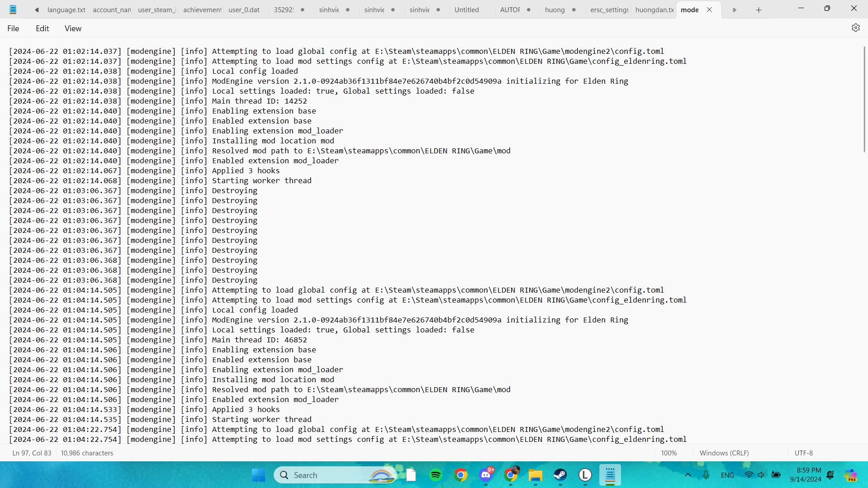Viewport: 868px width, 488px height.
Task: Launch Steam from the taskbar
Action: pos(560,475)
